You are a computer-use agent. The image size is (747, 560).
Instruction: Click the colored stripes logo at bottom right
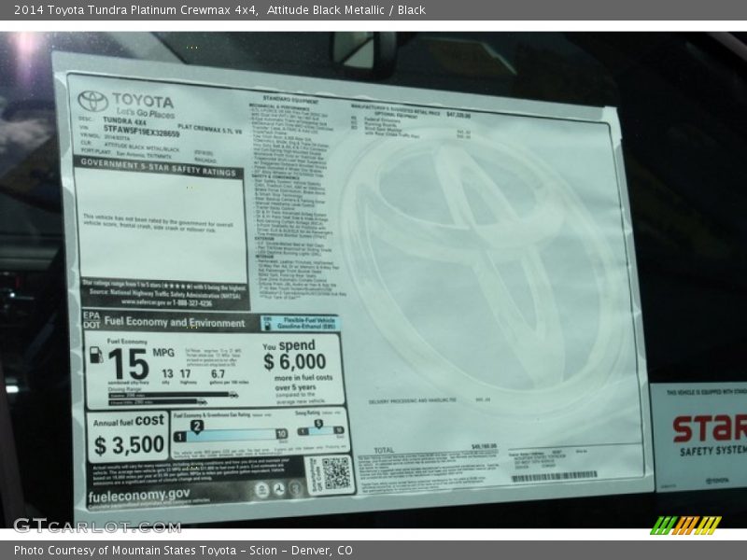pyautogui.click(x=685, y=525)
